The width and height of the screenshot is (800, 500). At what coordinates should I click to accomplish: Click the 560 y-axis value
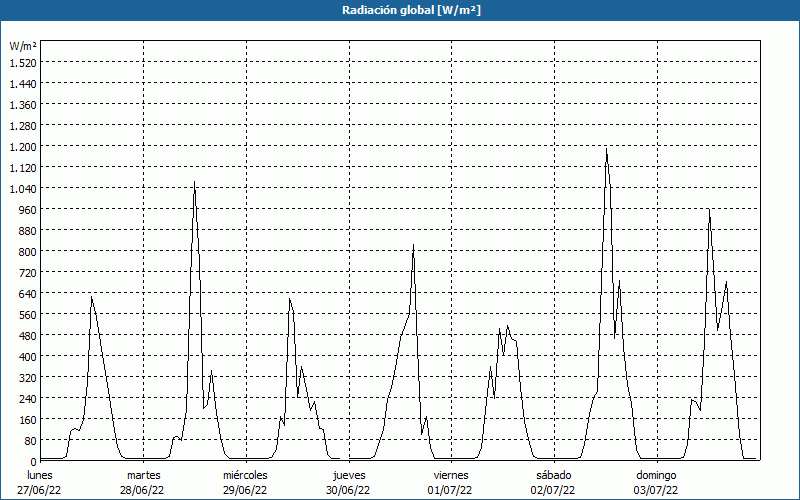click(x=29, y=315)
